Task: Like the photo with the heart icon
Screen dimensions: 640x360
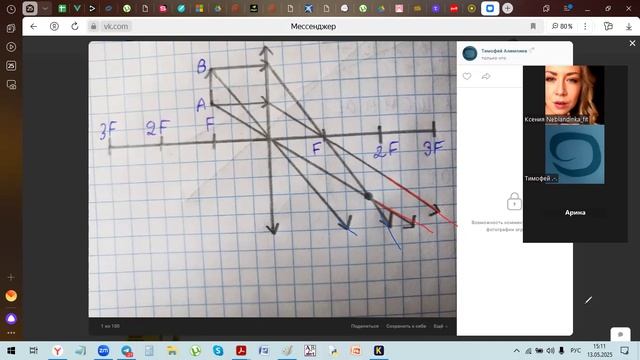Action: tap(467, 76)
